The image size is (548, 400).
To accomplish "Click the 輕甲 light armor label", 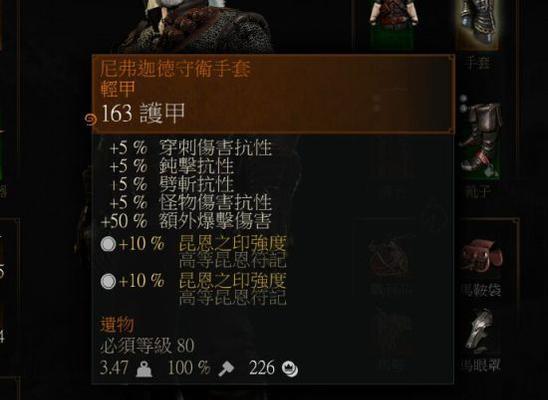I will coord(118,88).
